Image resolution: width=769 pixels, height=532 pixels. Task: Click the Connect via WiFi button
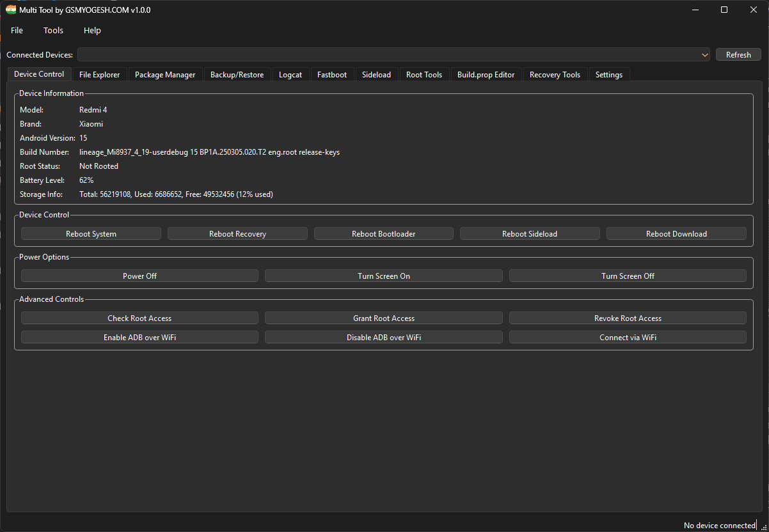[628, 337]
